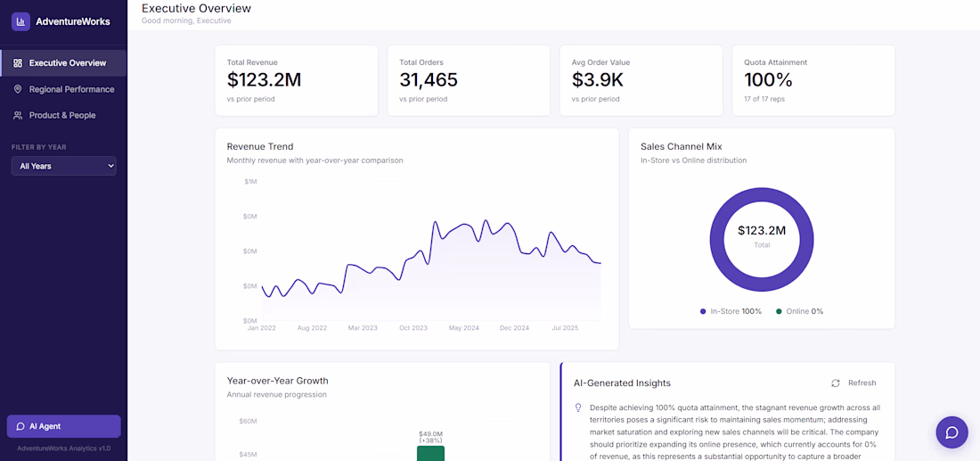Click the Dec 2024 axis label
The image size is (980, 461).
(515, 328)
